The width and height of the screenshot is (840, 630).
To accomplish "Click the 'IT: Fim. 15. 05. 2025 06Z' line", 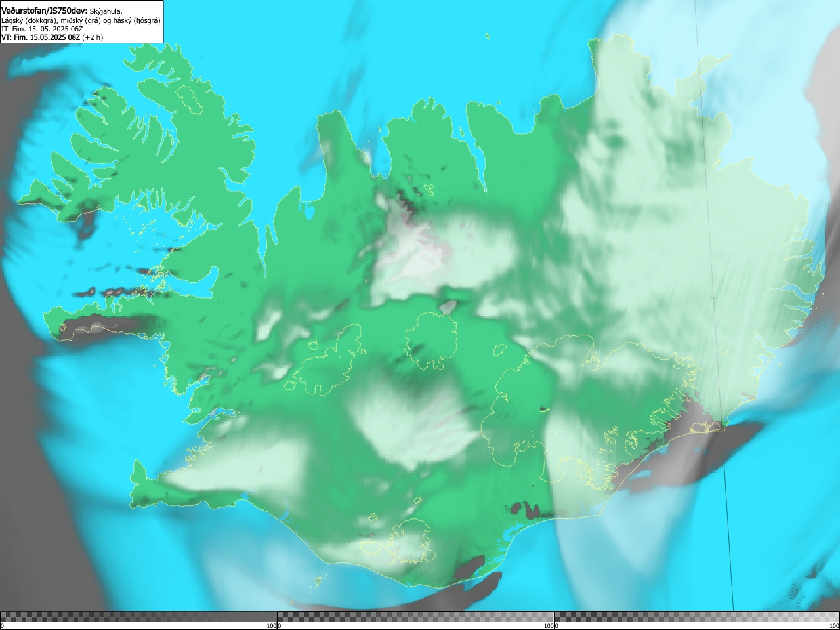I will [42, 29].
